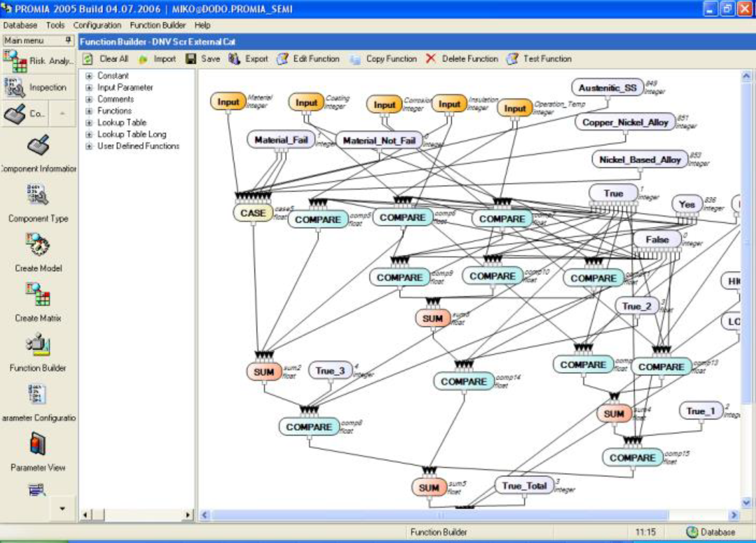Select the SUM node labeled sum5

click(x=429, y=488)
